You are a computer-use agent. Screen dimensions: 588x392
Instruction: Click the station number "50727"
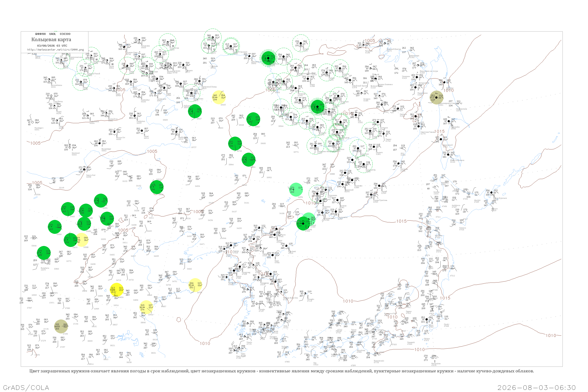click(x=194, y=148)
